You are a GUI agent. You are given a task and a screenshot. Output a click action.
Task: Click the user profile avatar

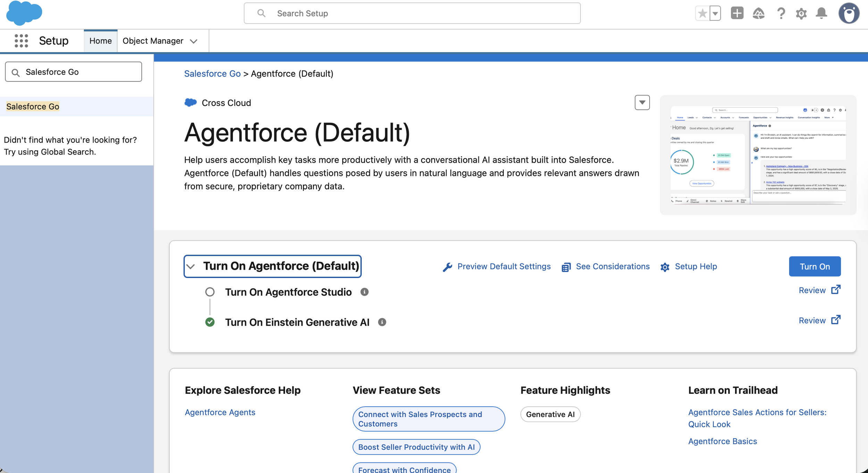(849, 14)
